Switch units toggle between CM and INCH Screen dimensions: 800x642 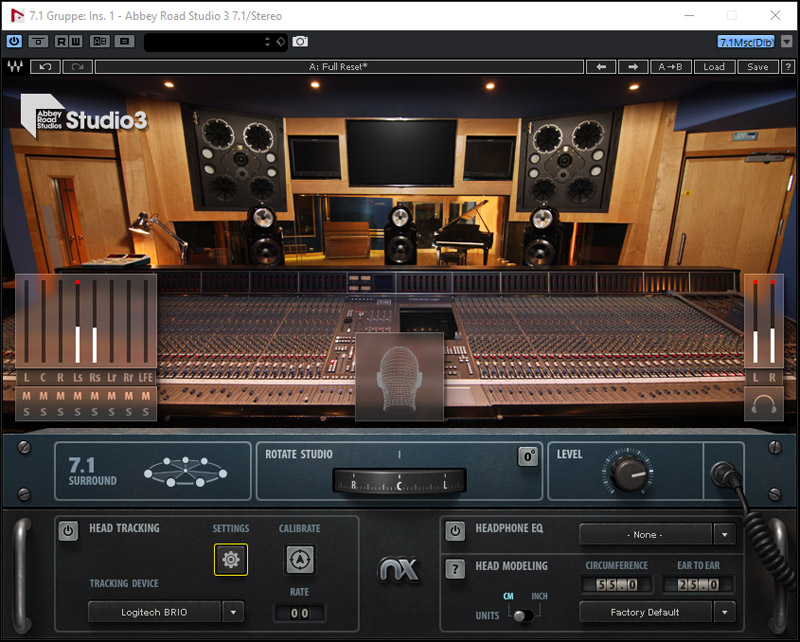coord(520,615)
